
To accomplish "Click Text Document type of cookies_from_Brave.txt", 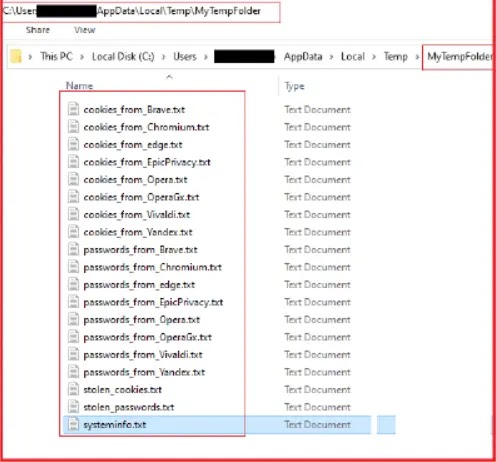I will [x=317, y=110].
